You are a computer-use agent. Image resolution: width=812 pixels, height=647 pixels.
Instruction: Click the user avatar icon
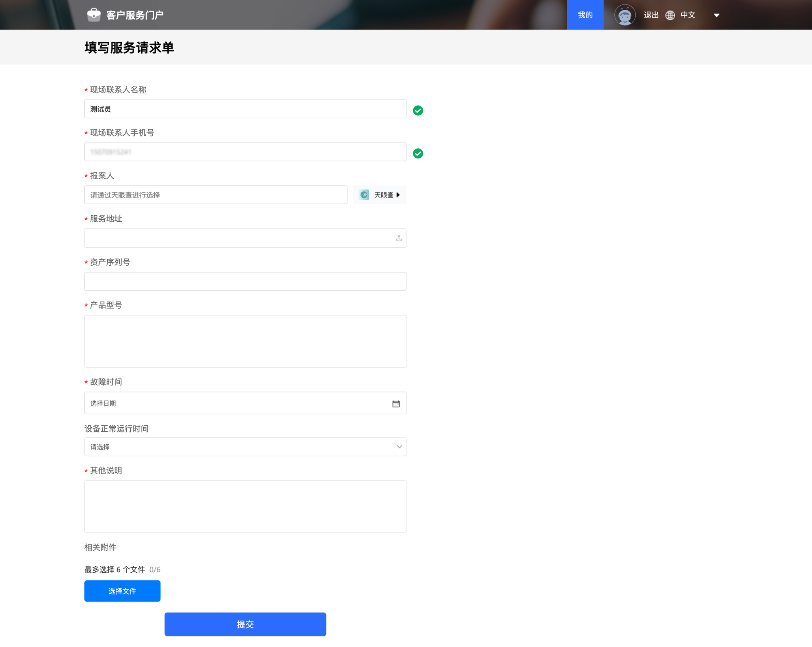click(624, 15)
